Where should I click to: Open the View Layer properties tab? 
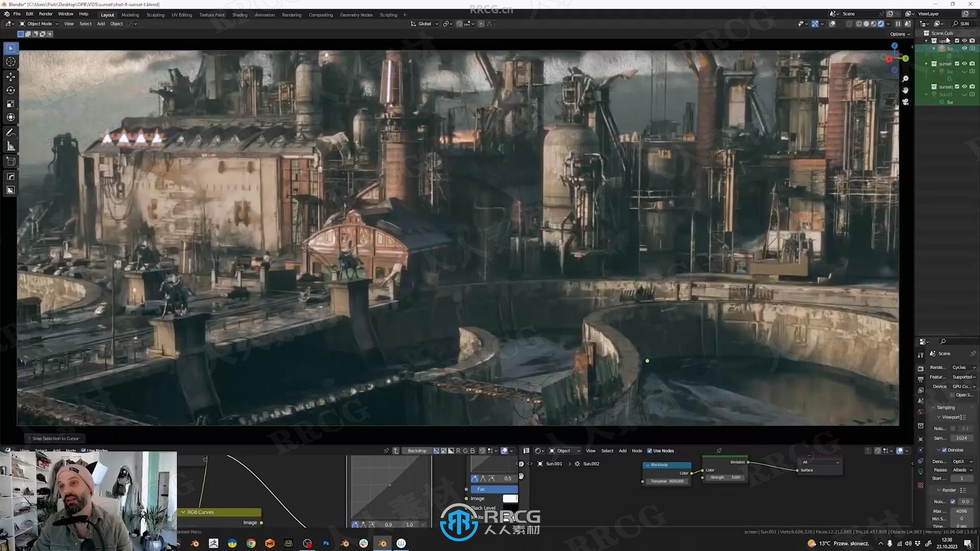tap(920, 390)
